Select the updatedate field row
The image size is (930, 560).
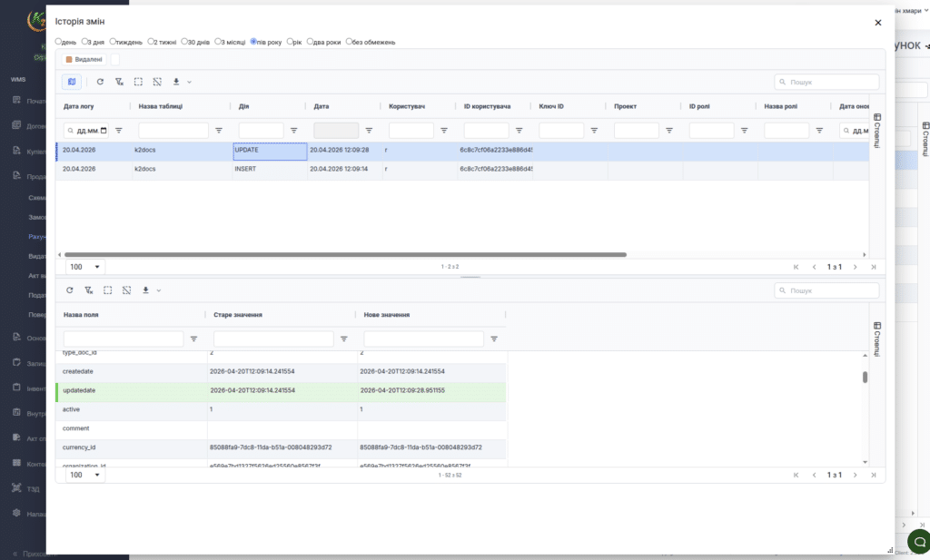pyautogui.click(x=282, y=391)
